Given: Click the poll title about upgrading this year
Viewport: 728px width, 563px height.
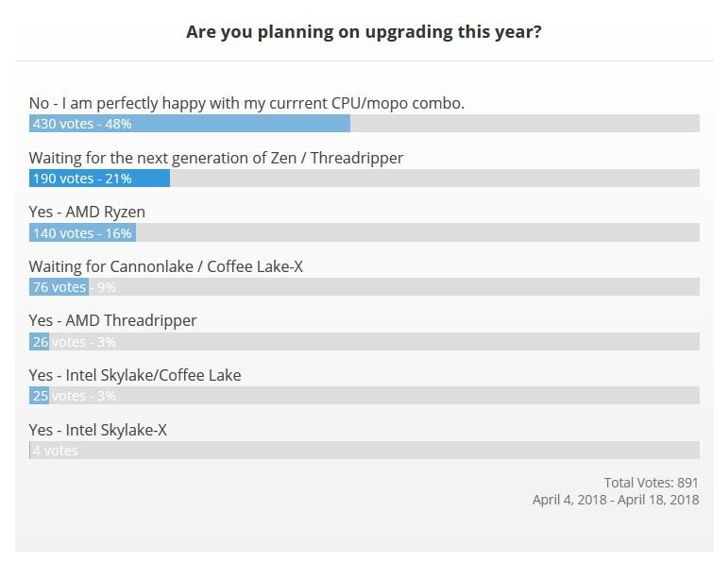Looking at the screenshot, I should [x=364, y=32].
